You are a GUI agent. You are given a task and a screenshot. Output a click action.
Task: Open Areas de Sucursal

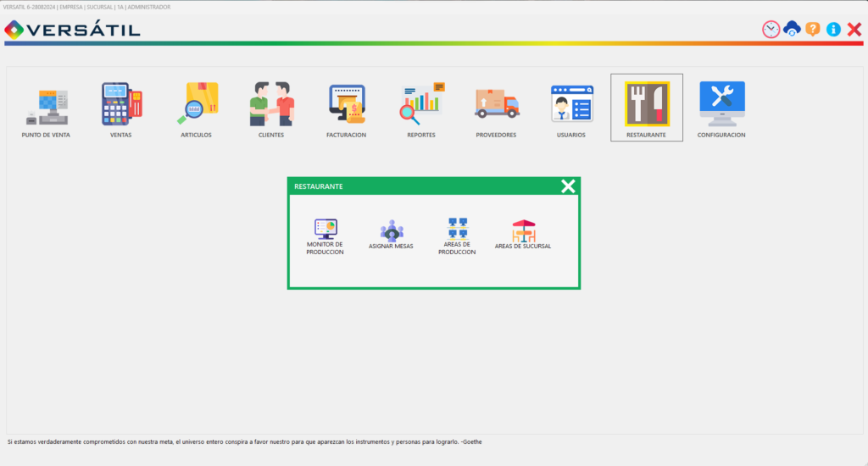[x=523, y=235]
